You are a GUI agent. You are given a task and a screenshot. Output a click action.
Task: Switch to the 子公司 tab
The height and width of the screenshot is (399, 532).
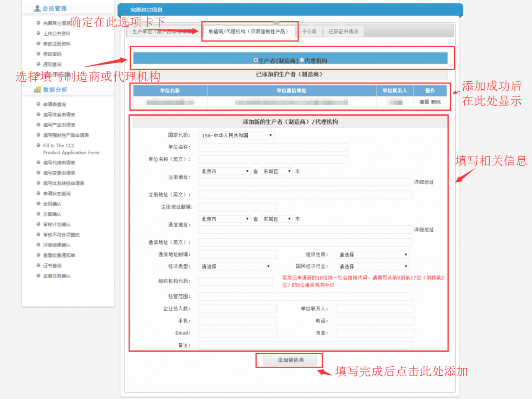click(309, 31)
